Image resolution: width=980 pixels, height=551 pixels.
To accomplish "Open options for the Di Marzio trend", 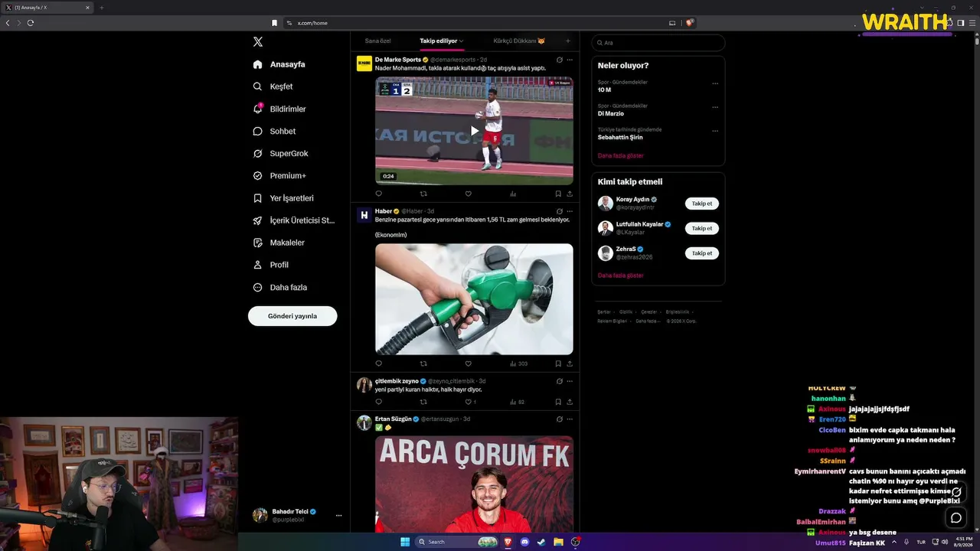I will (x=715, y=107).
